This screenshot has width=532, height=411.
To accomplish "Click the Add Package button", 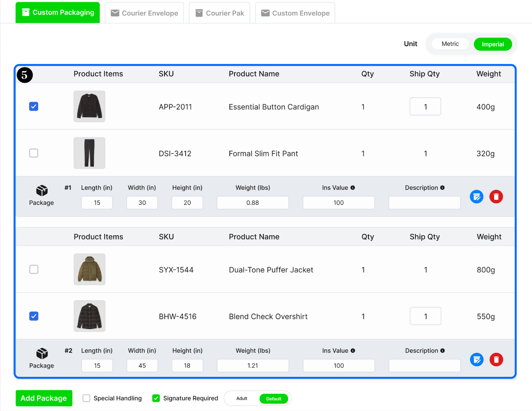I will tap(44, 398).
